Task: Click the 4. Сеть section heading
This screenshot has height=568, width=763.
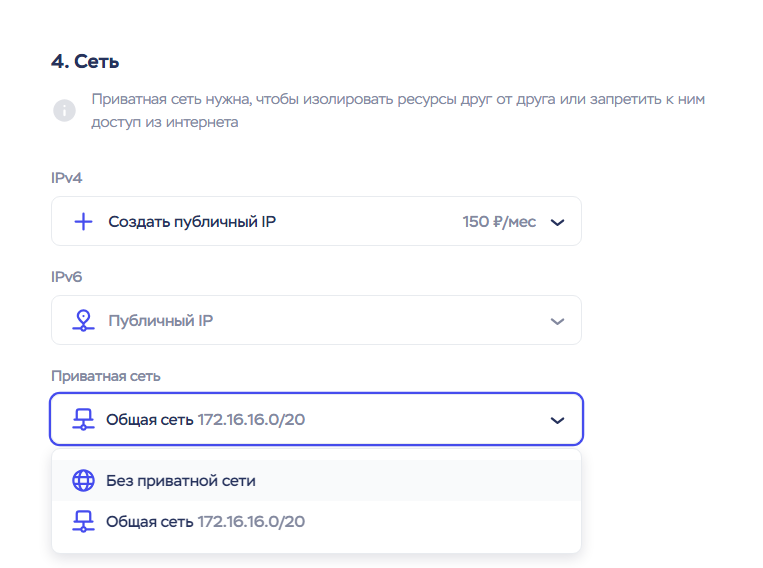Action: tap(85, 62)
